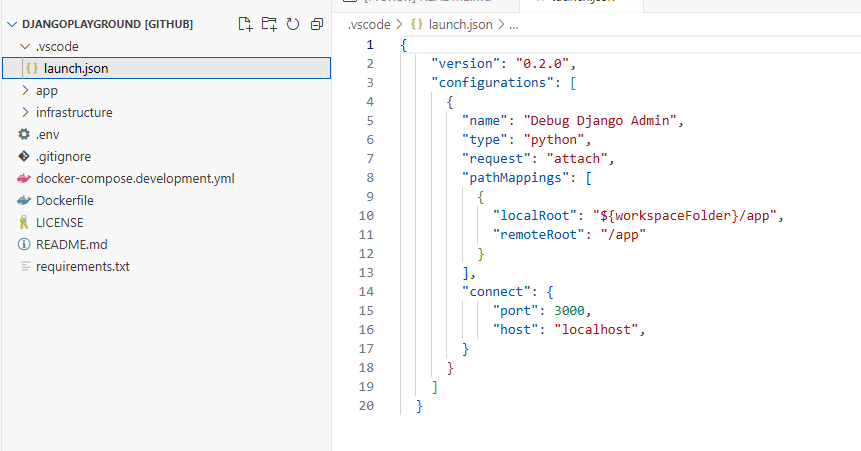Screen dimensions: 861x451
Task: Click the gear icon next to .env
Action: [24, 134]
